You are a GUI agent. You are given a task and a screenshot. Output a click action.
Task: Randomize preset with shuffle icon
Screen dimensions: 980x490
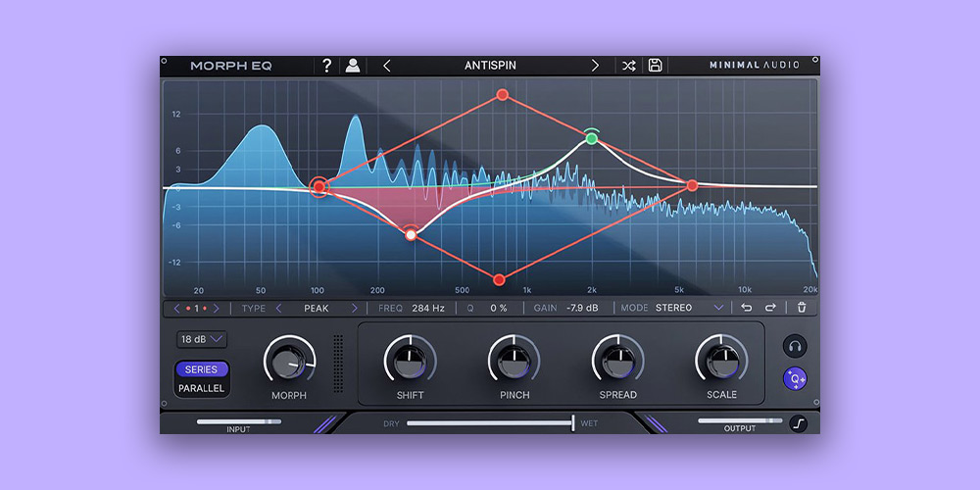pos(629,66)
